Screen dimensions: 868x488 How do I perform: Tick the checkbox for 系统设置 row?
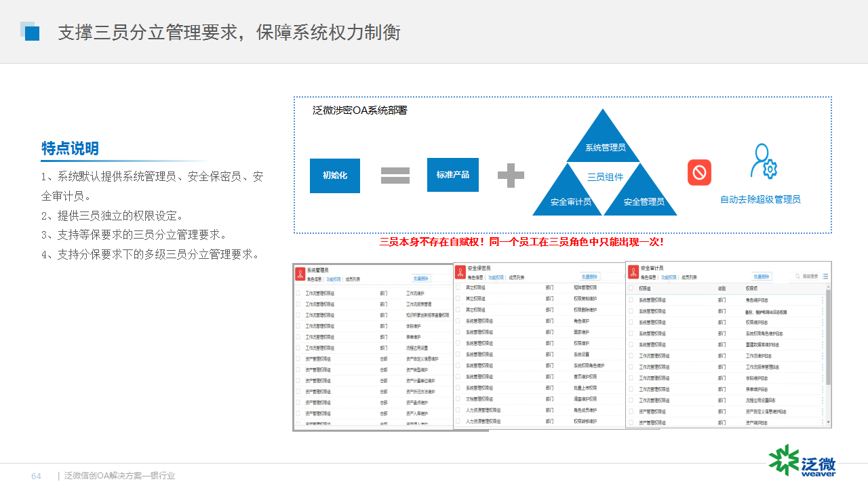tap(458, 354)
